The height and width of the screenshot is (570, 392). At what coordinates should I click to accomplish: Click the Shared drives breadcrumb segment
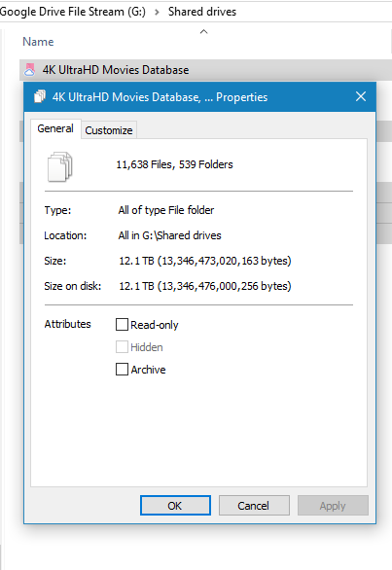tap(202, 12)
